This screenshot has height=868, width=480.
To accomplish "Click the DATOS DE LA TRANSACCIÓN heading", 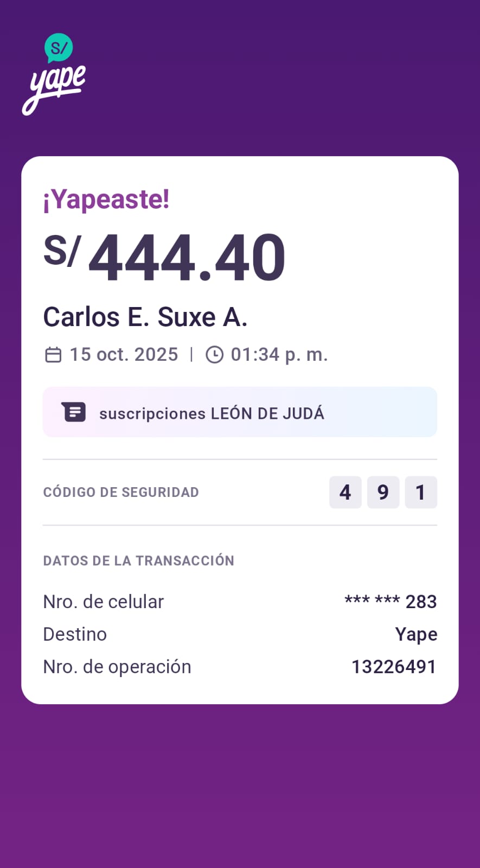I will pyautogui.click(x=138, y=560).
